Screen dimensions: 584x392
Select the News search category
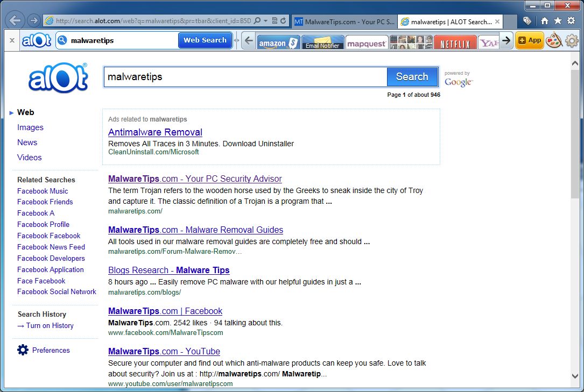pyautogui.click(x=27, y=142)
